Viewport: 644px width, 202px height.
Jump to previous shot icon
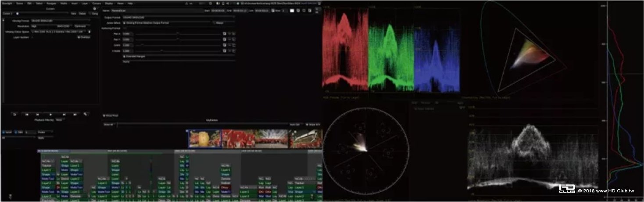tap(27, 114)
